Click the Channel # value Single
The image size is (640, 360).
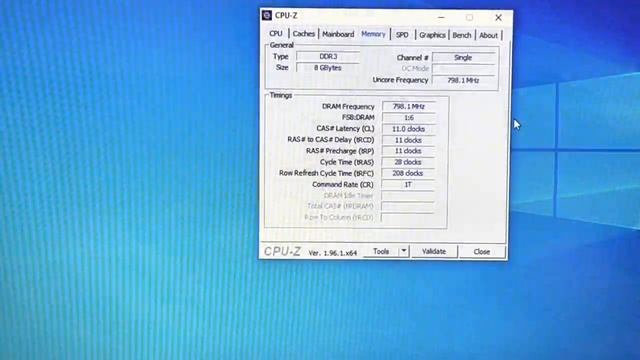tap(463, 58)
